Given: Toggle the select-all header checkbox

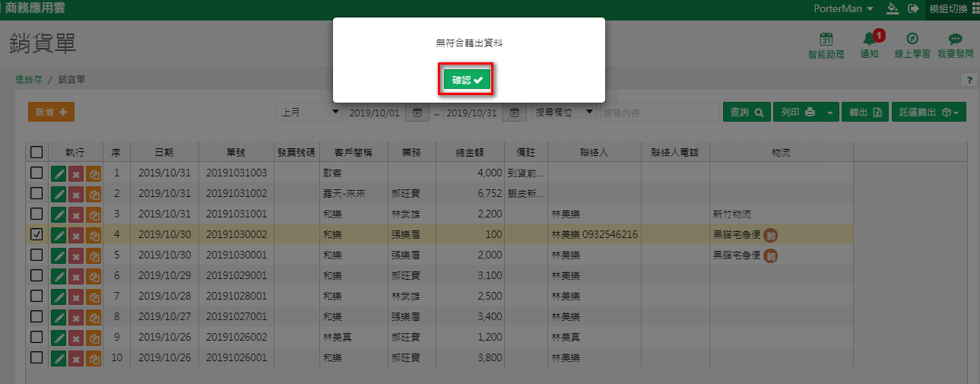Looking at the screenshot, I should 36,152.
